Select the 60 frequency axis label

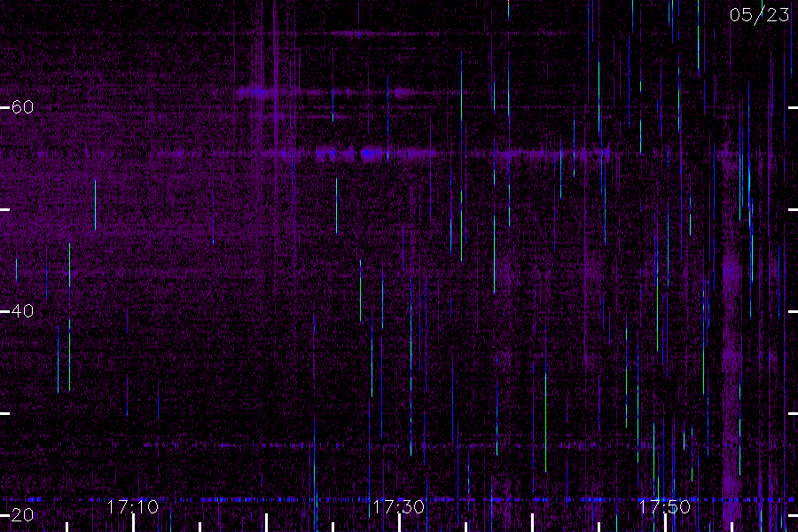[x=22, y=107]
